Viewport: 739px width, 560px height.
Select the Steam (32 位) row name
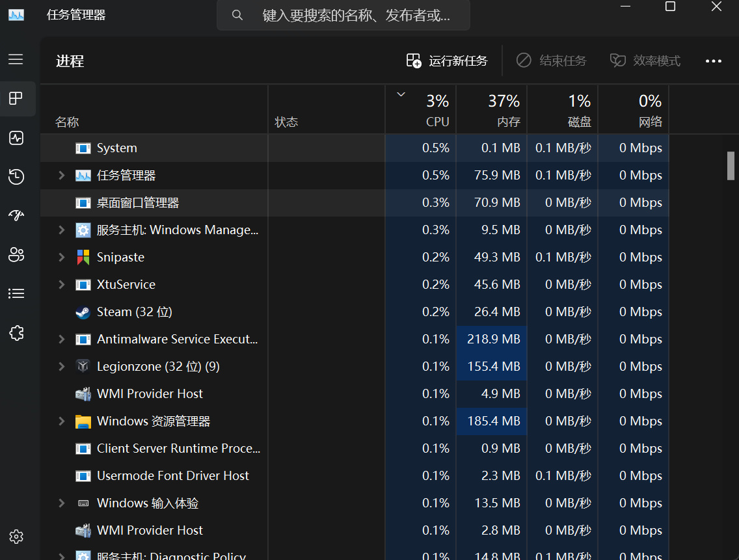134,312
